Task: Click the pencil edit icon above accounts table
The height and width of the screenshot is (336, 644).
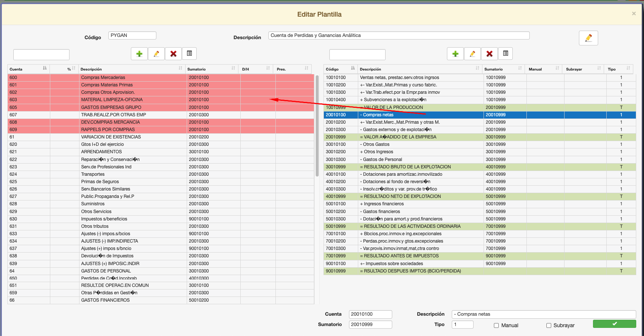Action: pos(156,54)
